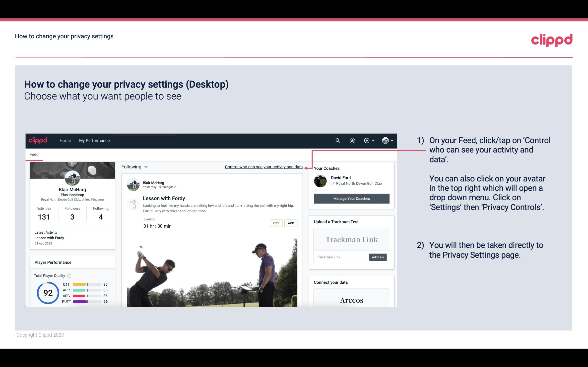Click the user avatar icon top right

pos(385,140)
